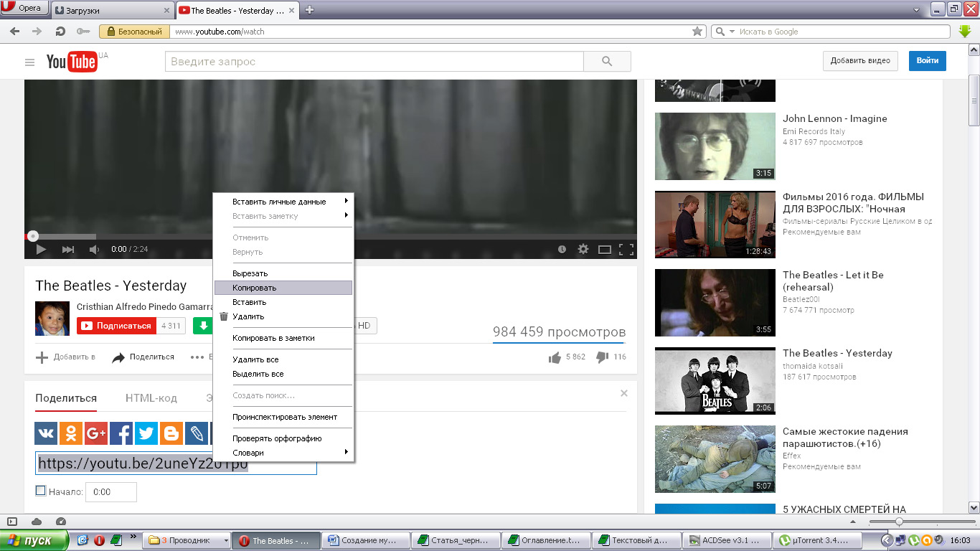Click the start time 0:00 input field
Screen dimensions: 980x551
(111, 492)
